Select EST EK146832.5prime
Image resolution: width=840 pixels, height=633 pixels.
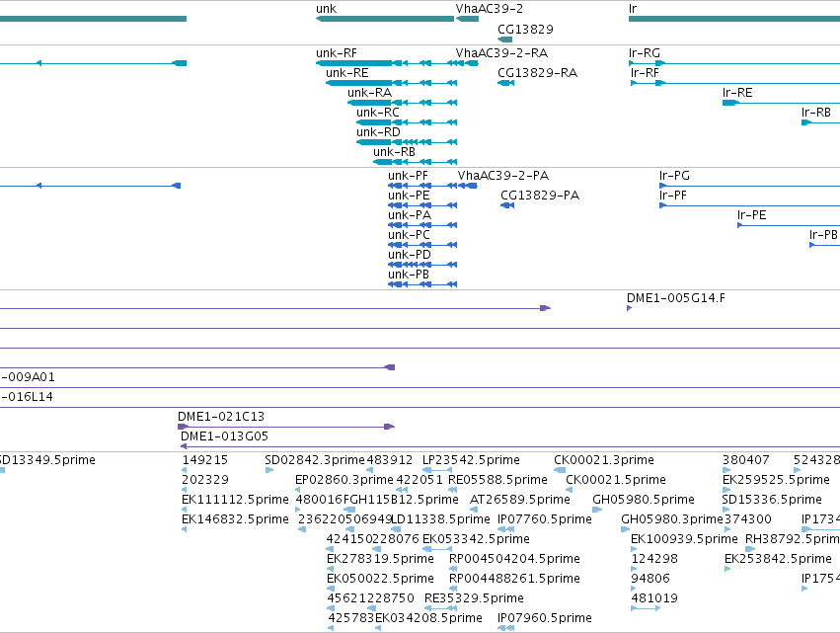click(185, 529)
